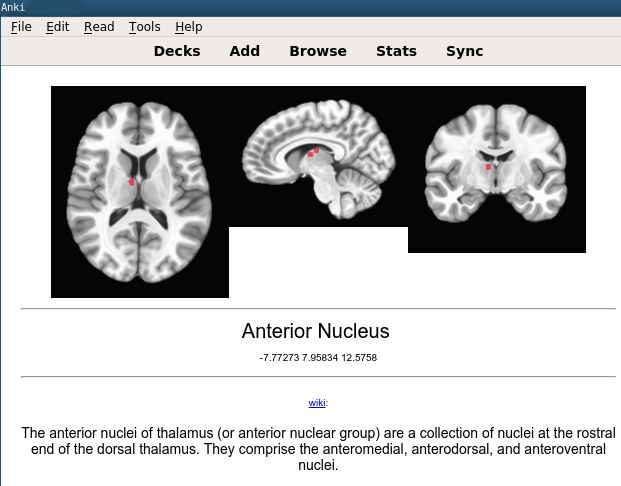Open the File menu
The width and height of the screenshot is (621, 486).
coord(21,27)
